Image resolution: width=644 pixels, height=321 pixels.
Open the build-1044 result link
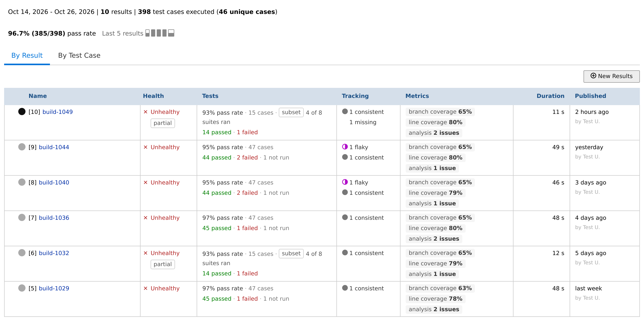click(54, 147)
